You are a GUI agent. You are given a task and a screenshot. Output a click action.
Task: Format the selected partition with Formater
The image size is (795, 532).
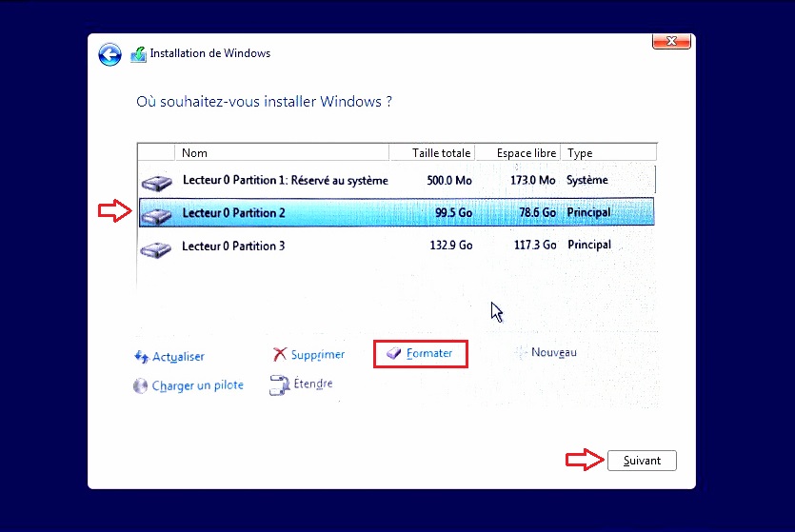click(429, 353)
